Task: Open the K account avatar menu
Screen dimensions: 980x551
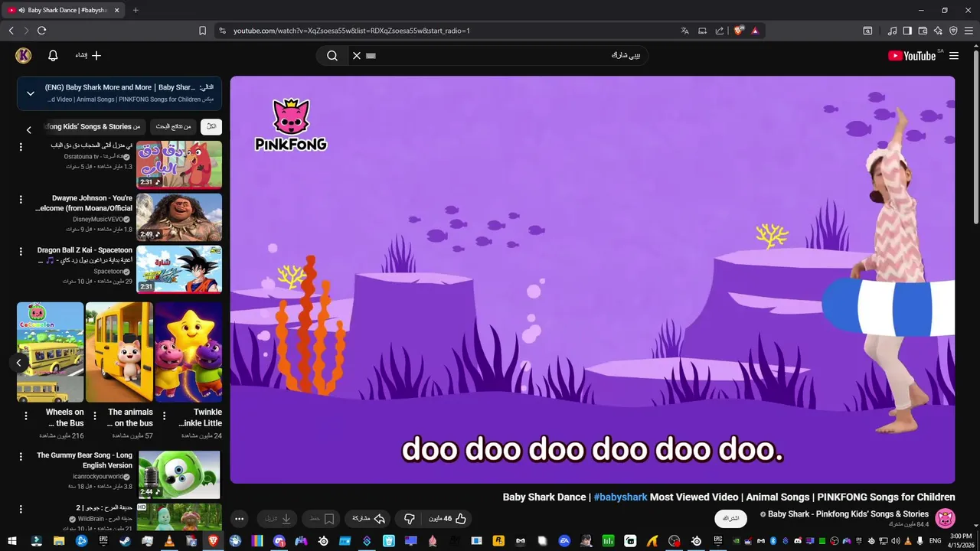Action: (23, 55)
